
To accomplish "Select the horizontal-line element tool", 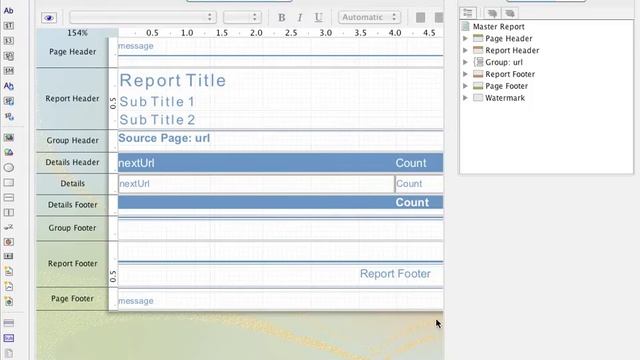I will click(9, 198).
